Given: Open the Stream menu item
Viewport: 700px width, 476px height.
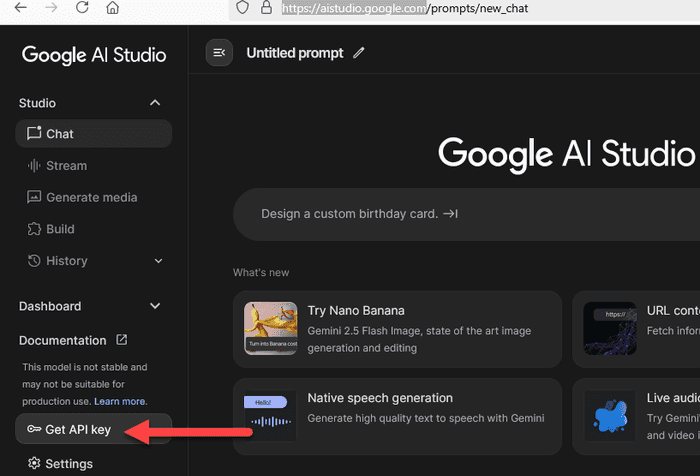Looking at the screenshot, I should pos(66,166).
